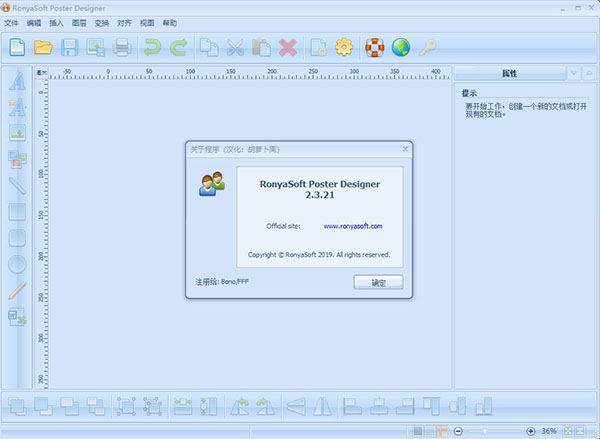This screenshot has height=439, width=600.
Task: Click the Open folder icon
Action: 44,46
